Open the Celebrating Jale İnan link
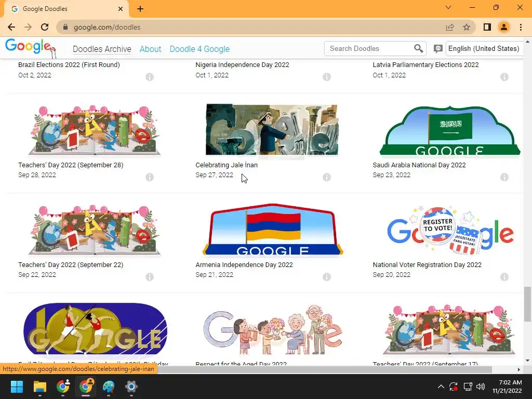Viewport: 532px width, 399px height. 227,165
